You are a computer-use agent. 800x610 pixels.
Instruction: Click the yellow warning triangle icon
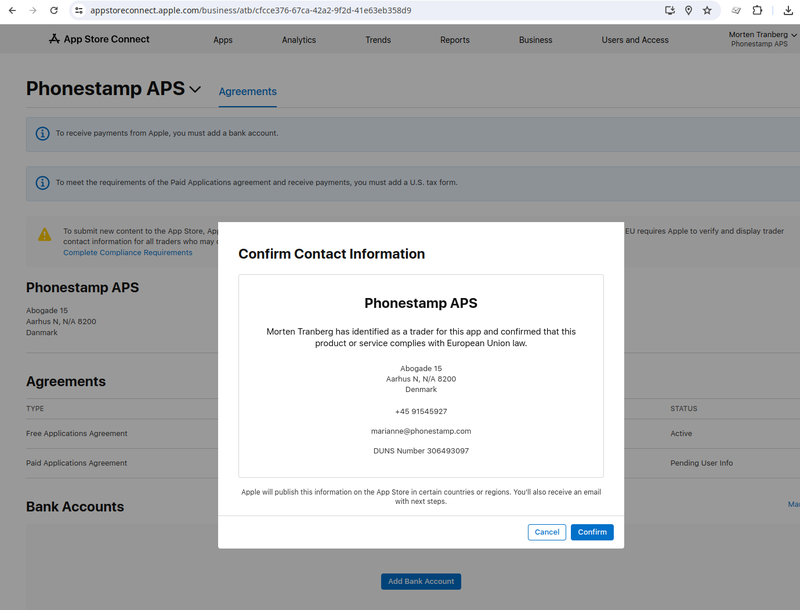point(44,234)
